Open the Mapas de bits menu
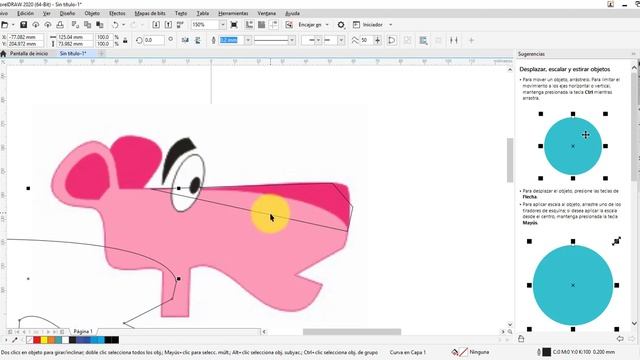Screen dimensions: 640x360 coord(150,13)
